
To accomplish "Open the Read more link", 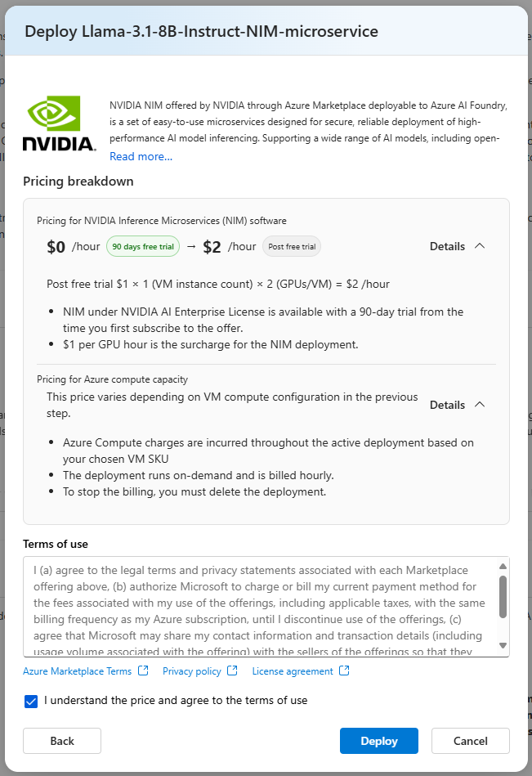I will (x=141, y=155).
